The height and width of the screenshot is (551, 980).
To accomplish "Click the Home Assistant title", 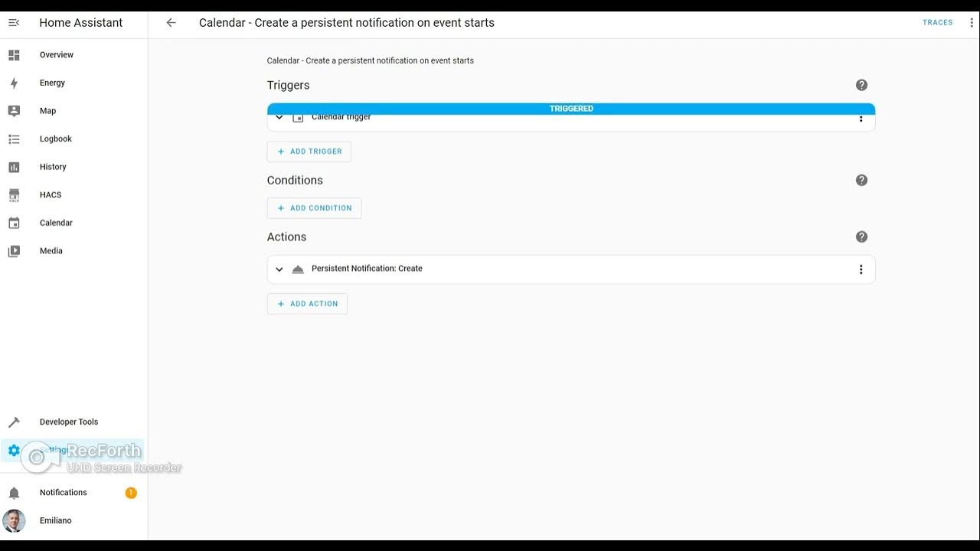I will pyautogui.click(x=81, y=23).
